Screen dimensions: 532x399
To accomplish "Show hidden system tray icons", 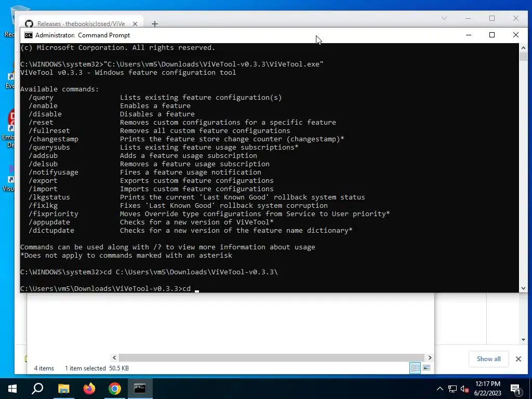I will tap(440, 389).
